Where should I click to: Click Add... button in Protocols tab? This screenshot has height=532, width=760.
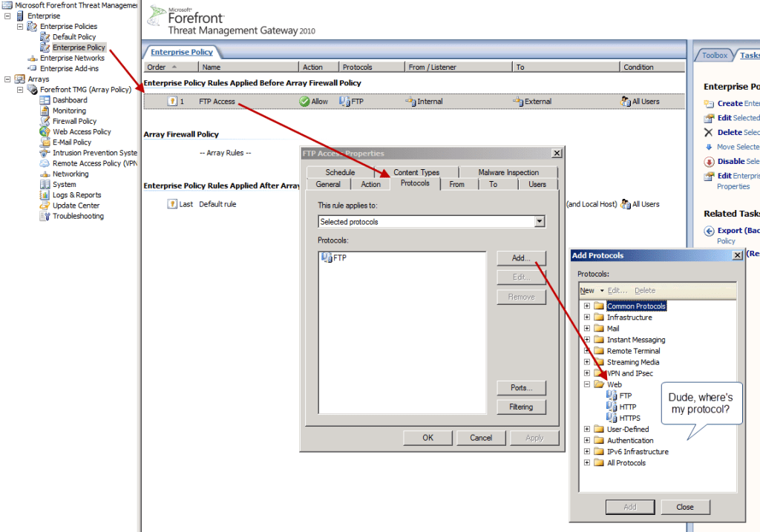coord(521,258)
